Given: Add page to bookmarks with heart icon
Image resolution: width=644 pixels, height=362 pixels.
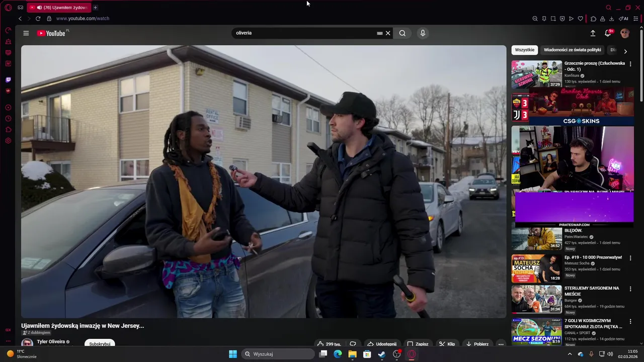Looking at the screenshot, I should click(580, 19).
